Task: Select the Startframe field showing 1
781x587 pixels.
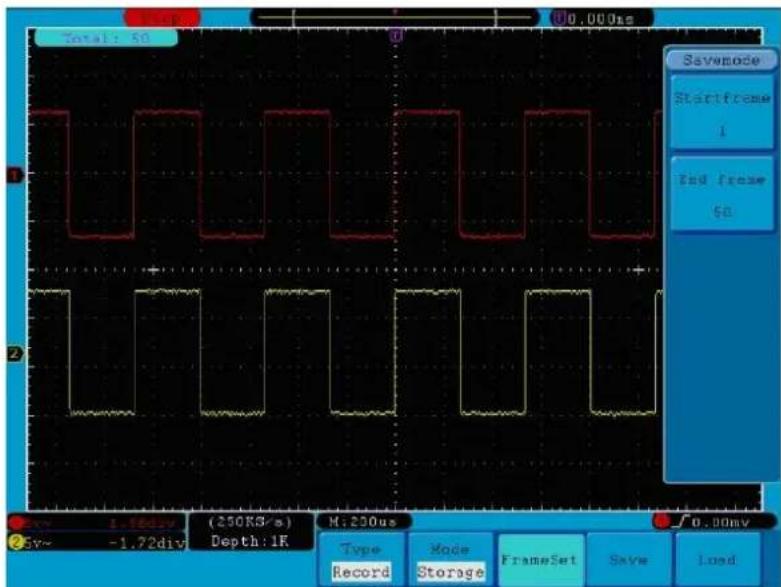Action: click(x=722, y=113)
